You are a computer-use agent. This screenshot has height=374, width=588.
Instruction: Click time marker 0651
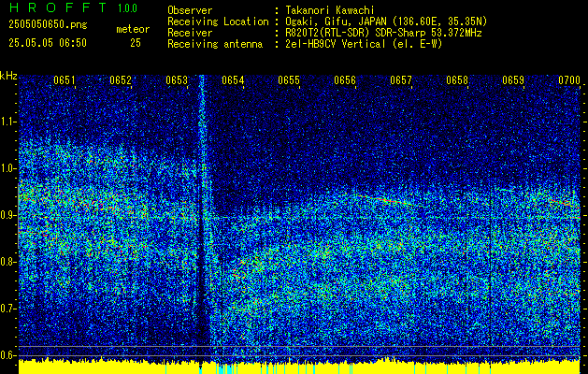click(x=65, y=80)
